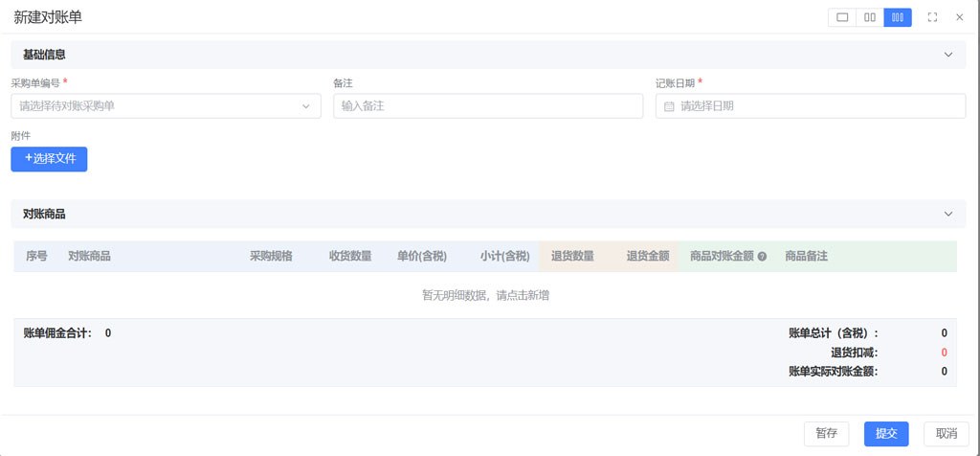Select three-column layout icon

click(898, 17)
